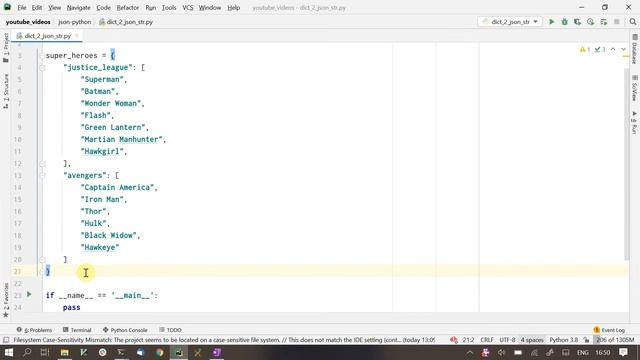Open the right-side Run tool window
Viewport: 640px width, 360px height.
pyautogui.click(x=634, y=122)
